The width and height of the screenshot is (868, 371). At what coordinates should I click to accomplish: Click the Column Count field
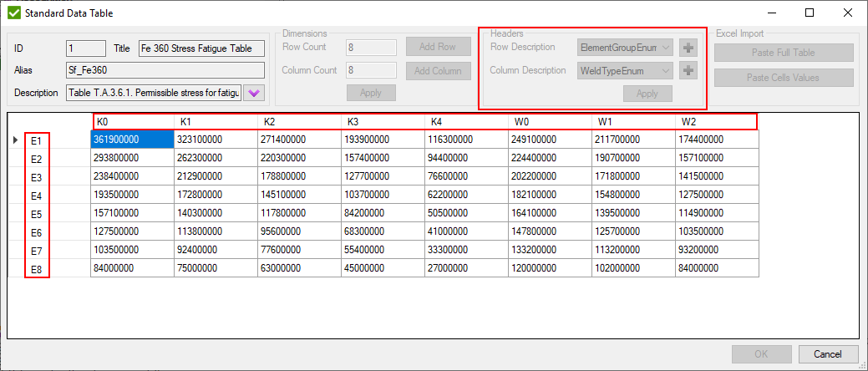coord(371,70)
